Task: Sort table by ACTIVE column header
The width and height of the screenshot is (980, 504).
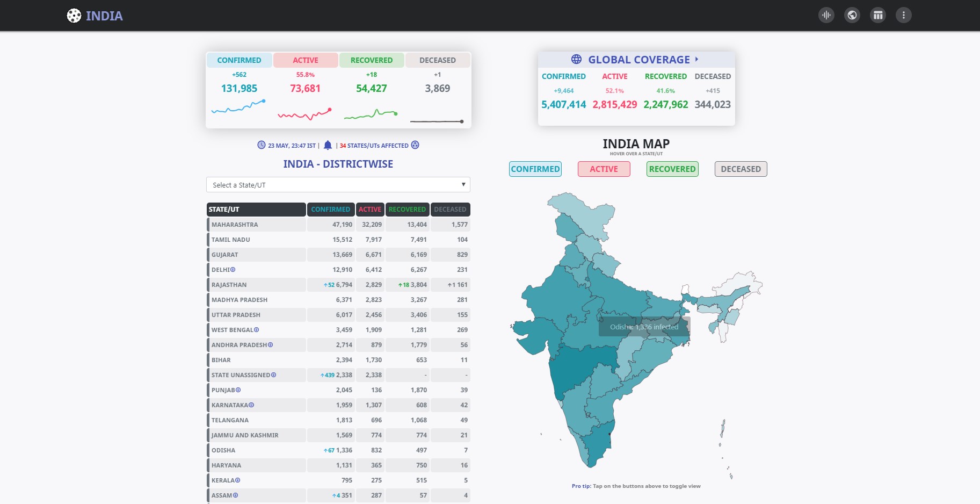Action: point(370,210)
